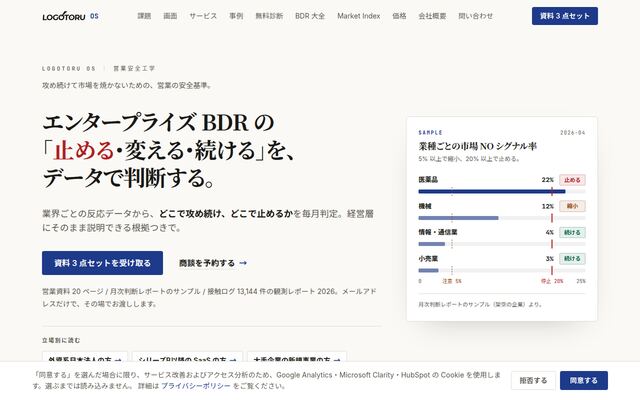Go to the 価格 page

point(399,16)
